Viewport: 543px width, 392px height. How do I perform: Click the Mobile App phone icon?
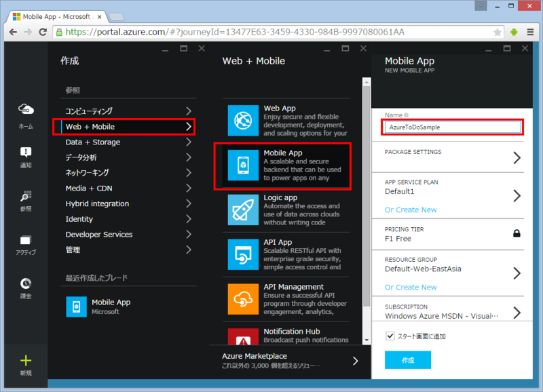(x=243, y=165)
